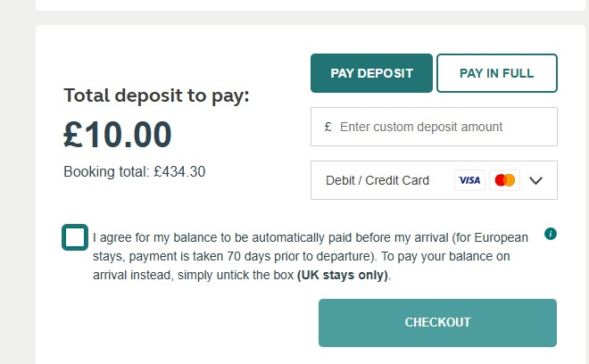Click the Booking total £434.30 text
Screen dimensions: 589x364
(134, 171)
